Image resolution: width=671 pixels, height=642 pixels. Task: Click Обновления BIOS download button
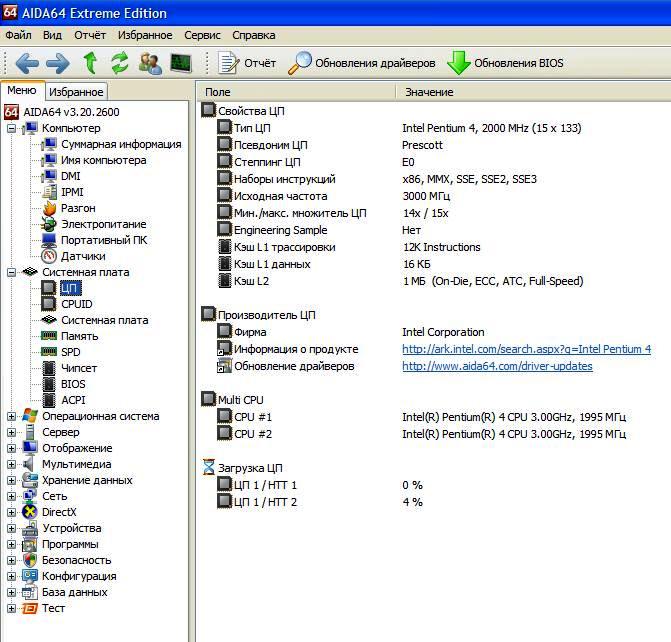pyautogui.click(x=505, y=63)
